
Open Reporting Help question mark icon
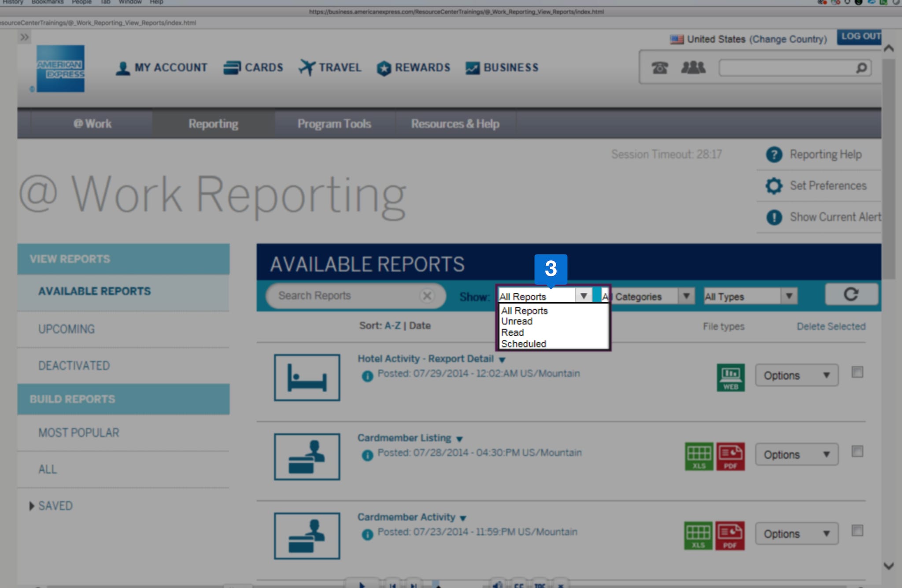point(774,155)
